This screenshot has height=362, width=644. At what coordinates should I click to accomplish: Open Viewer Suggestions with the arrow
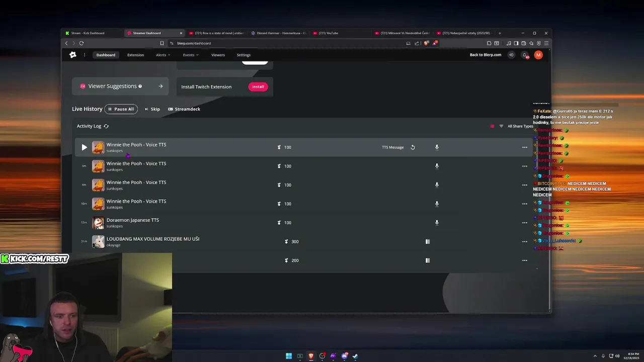(x=160, y=86)
